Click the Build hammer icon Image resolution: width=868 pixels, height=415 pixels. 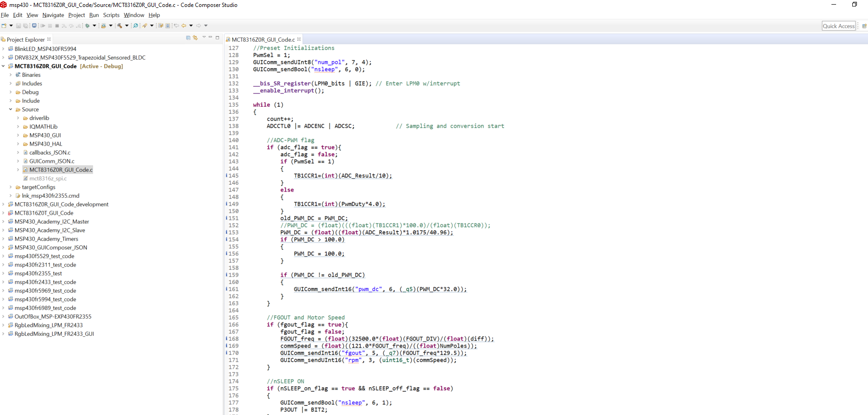[x=119, y=26]
